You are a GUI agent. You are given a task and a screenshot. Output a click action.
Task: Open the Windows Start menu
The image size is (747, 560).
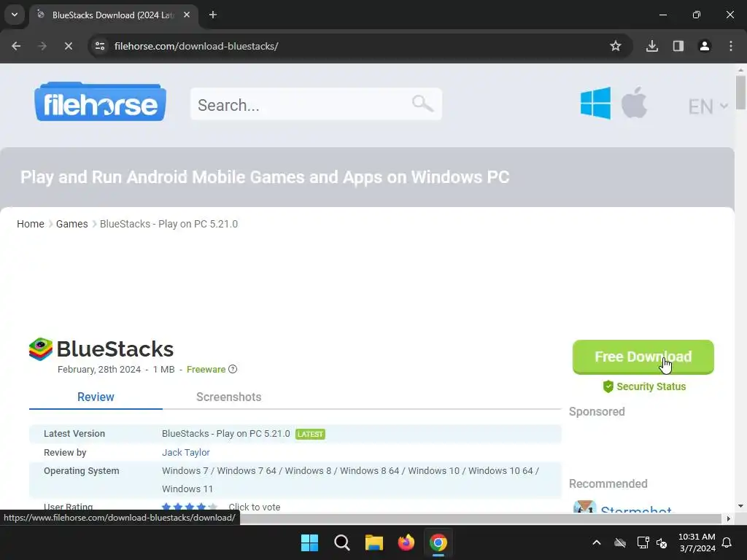pos(309,542)
